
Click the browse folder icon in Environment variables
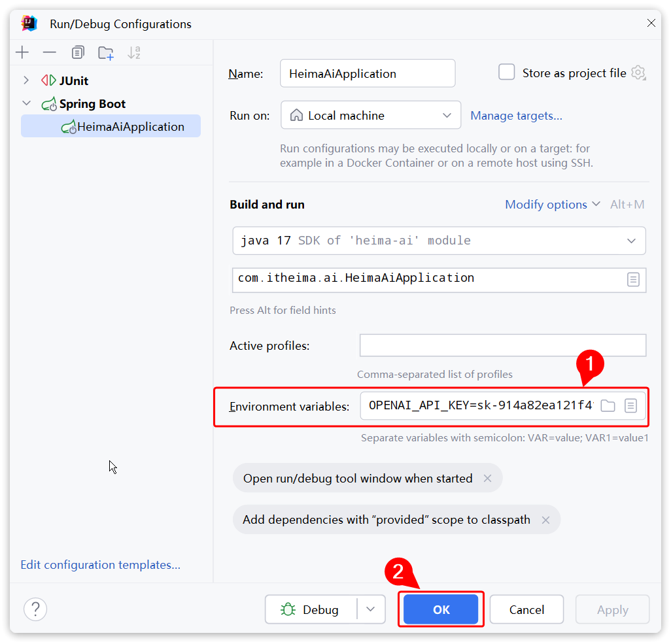coord(608,406)
